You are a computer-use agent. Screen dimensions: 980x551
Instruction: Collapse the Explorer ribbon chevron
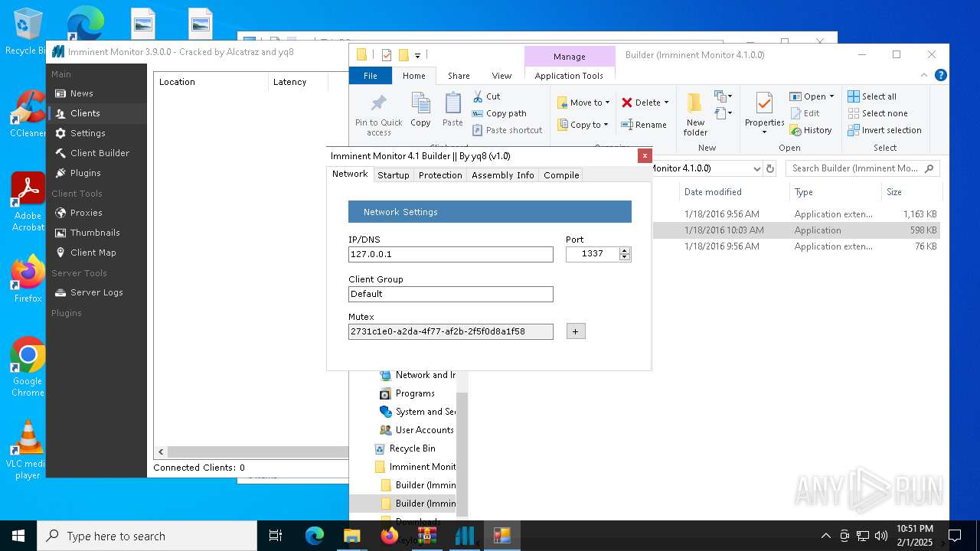point(925,75)
